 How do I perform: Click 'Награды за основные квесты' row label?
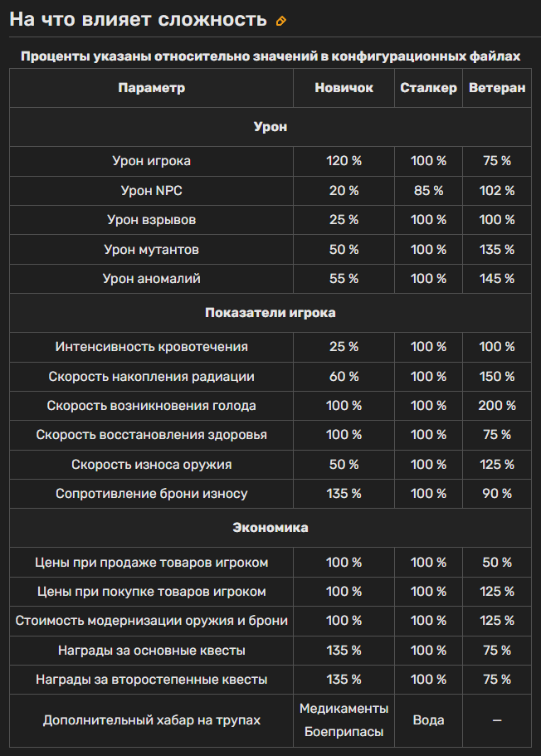coord(151,651)
